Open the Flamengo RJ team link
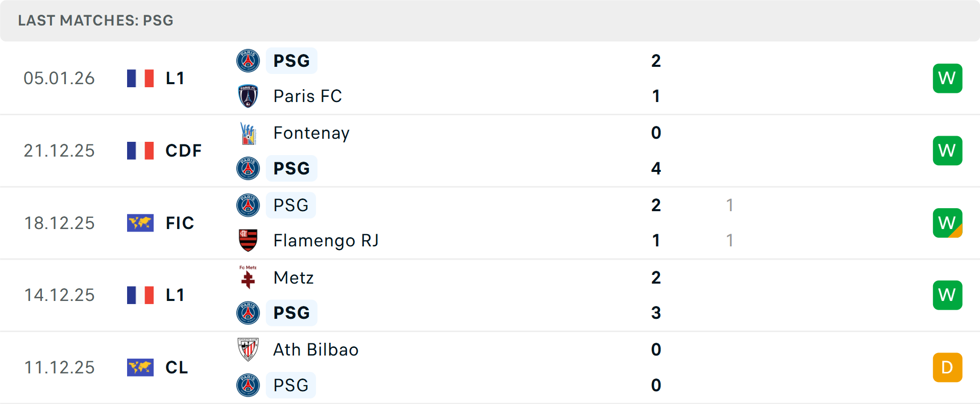980x404 pixels. tap(326, 240)
